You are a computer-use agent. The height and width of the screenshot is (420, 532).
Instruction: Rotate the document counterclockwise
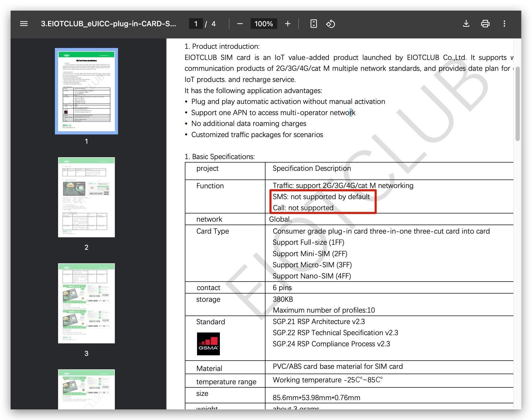click(330, 24)
